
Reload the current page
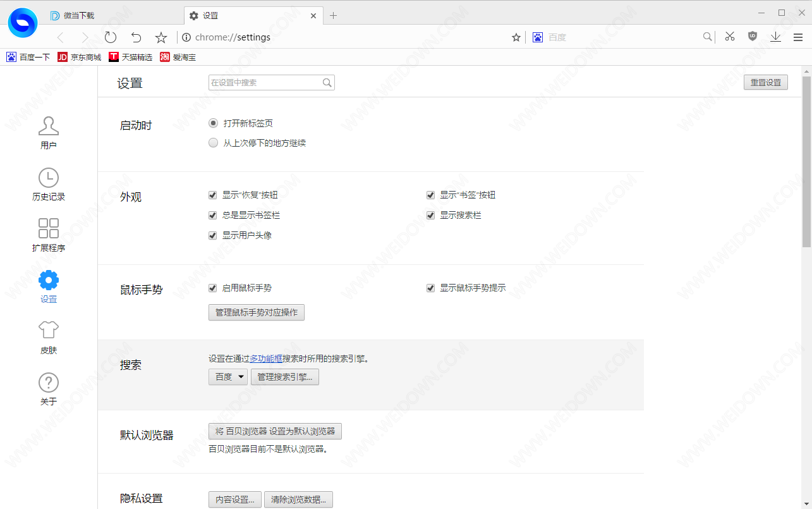coord(111,37)
